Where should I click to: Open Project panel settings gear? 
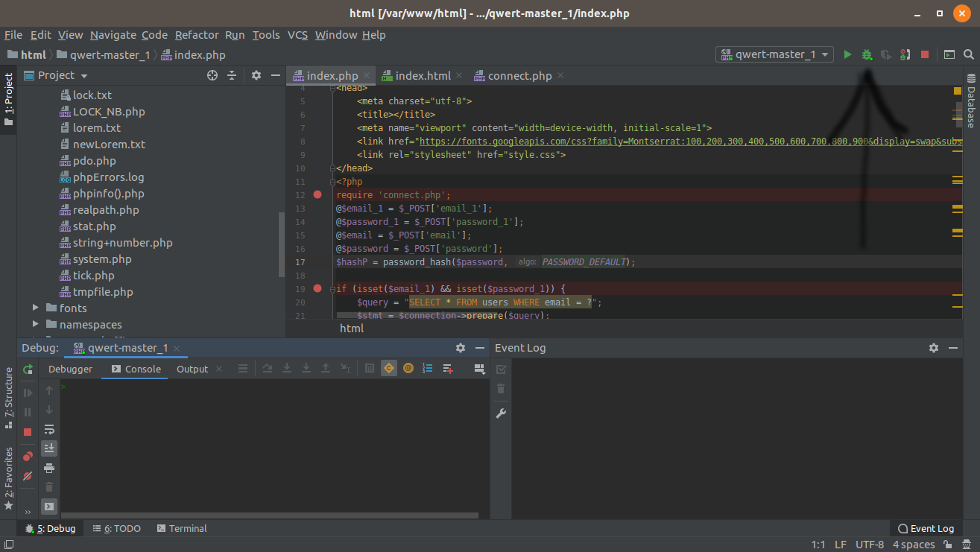[256, 75]
